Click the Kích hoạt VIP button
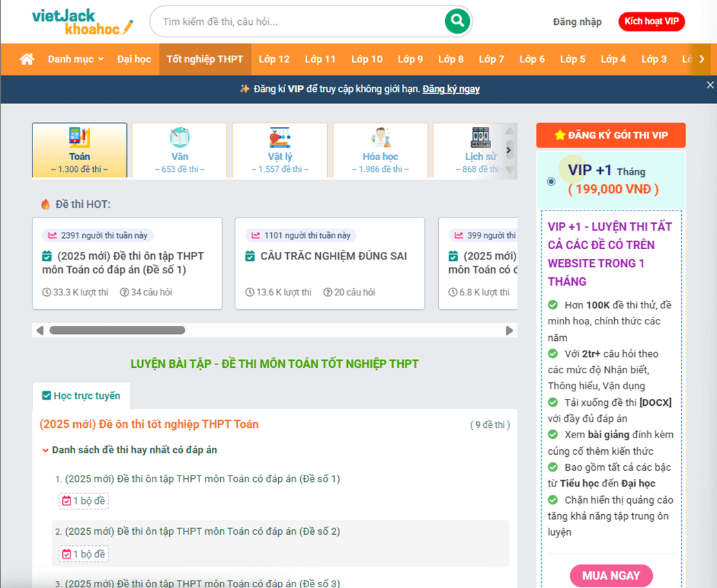This screenshot has height=588, width=717. [651, 21]
